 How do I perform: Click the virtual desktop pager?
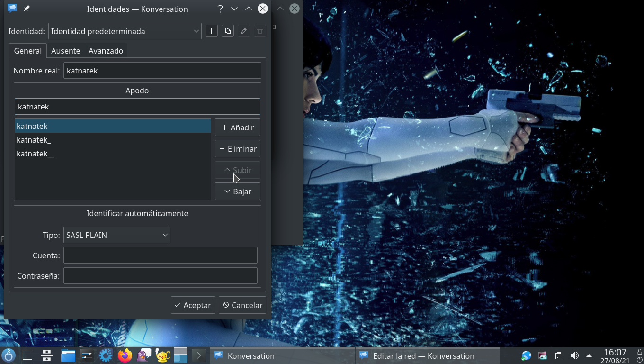(180, 355)
